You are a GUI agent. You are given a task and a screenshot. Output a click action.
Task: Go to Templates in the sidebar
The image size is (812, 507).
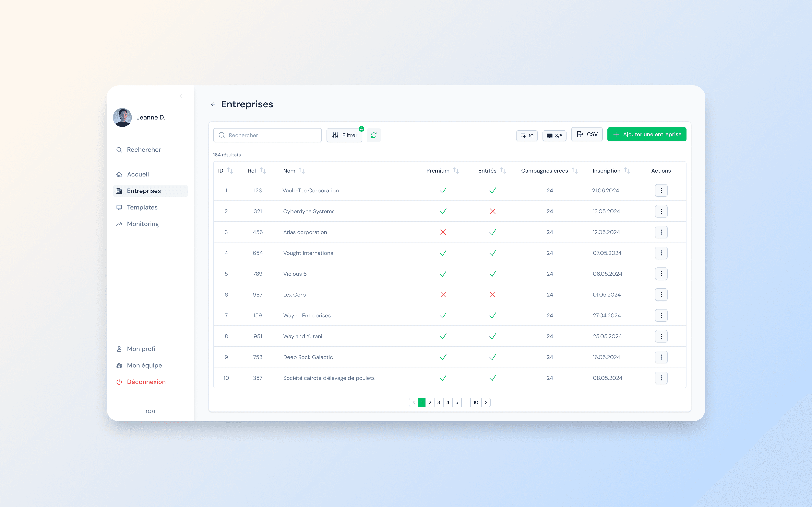click(x=142, y=207)
